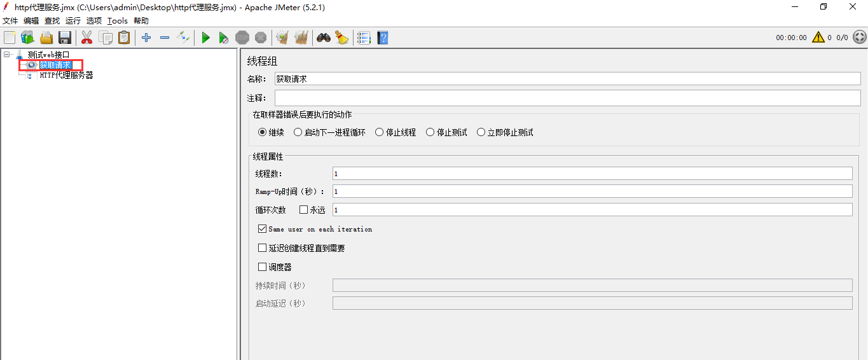The width and height of the screenshot is (868, 360).
Task: Click the Clear broom icon
Action: pyautogui.click(x=282, y=38)
